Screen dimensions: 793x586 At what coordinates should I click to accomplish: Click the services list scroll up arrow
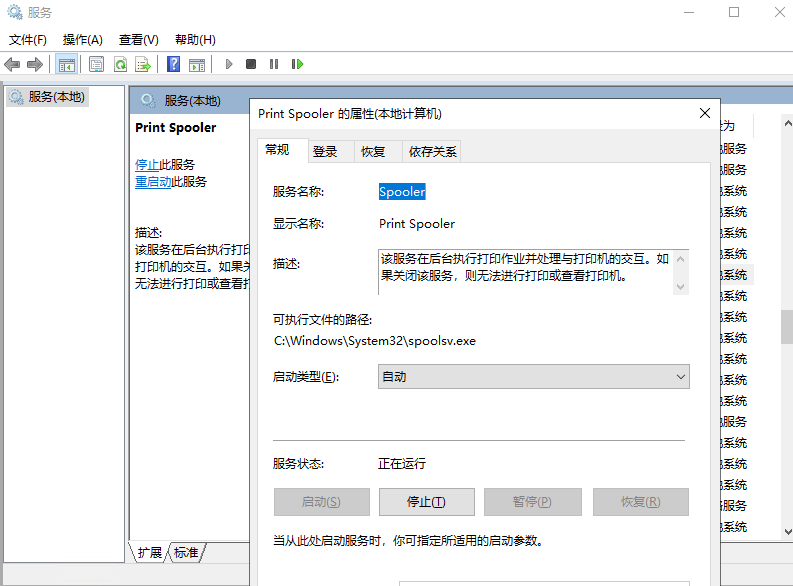tap(787, 123)
